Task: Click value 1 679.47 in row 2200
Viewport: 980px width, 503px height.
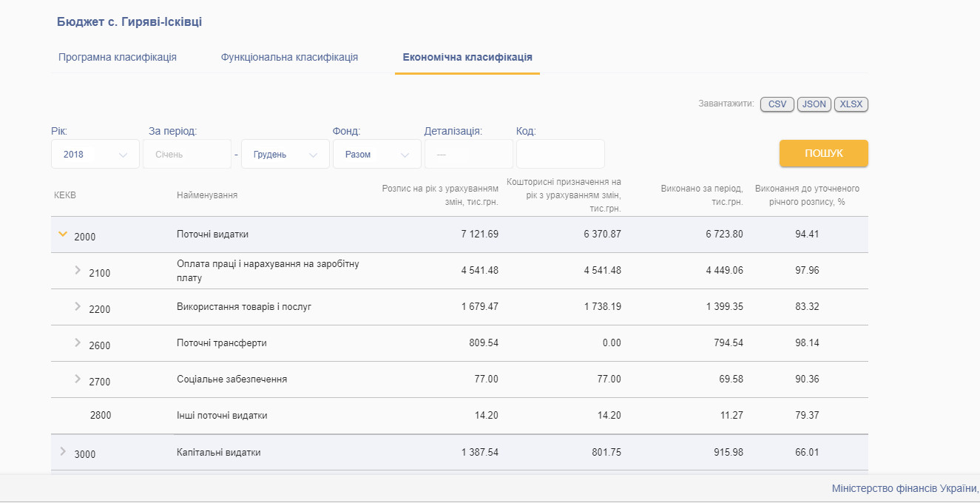Action: [x=480, y=307]
